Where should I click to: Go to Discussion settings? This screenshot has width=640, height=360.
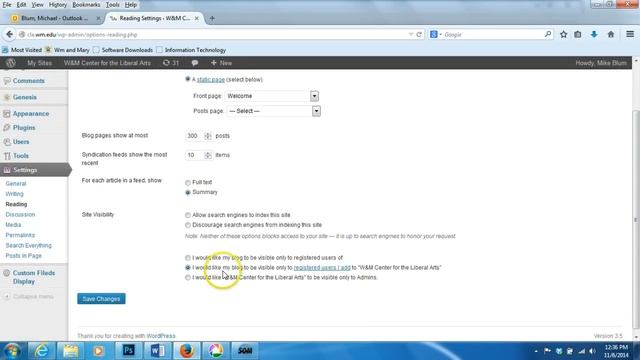[20, 215]
